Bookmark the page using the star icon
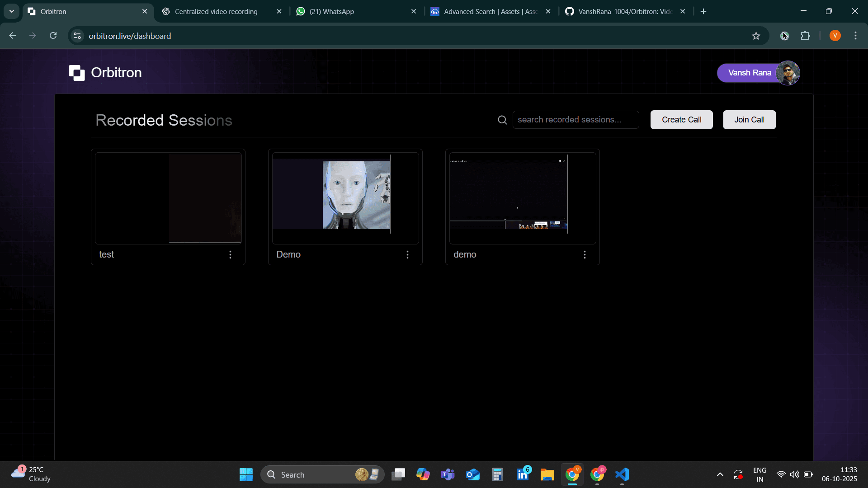The height and width of the screenshot is (488, 868). click(x=756, y=36)
